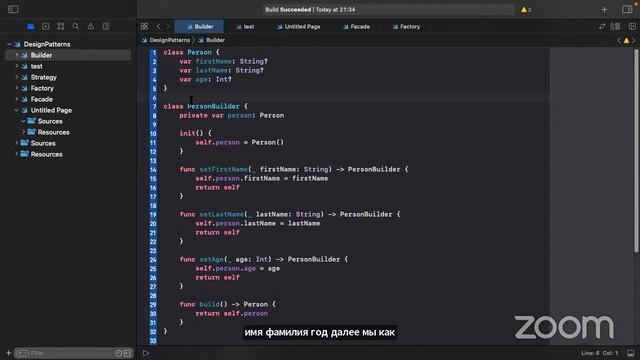Select Factory in the project navigator
The image size is (640, 360).
(x=42, y=88)
